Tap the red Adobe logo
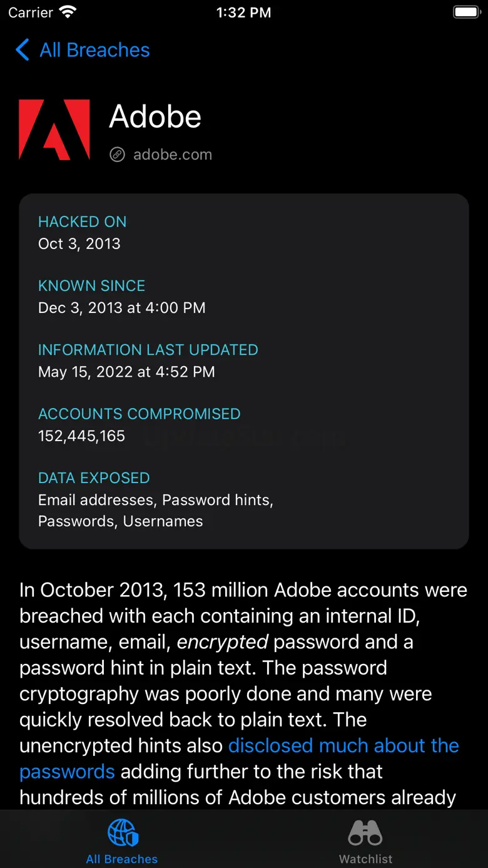This screenshot has height=868, width=488. click(54, 130)
